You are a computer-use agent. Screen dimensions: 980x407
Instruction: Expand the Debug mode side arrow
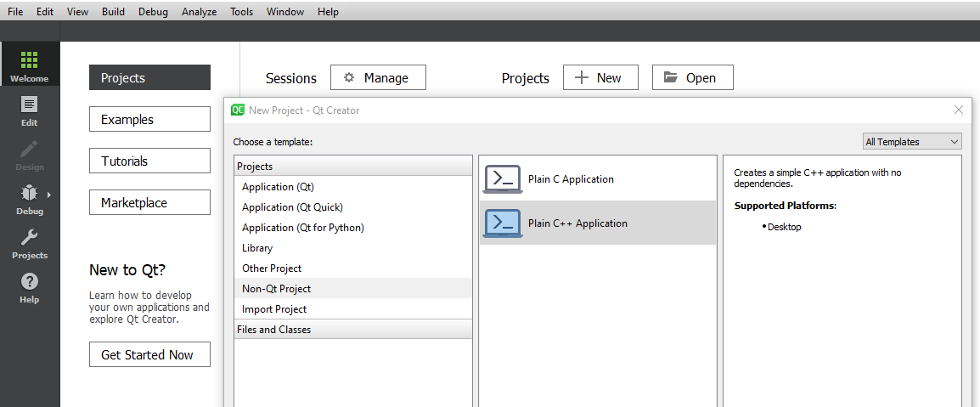pyautogui.click(x=48, y=195)
